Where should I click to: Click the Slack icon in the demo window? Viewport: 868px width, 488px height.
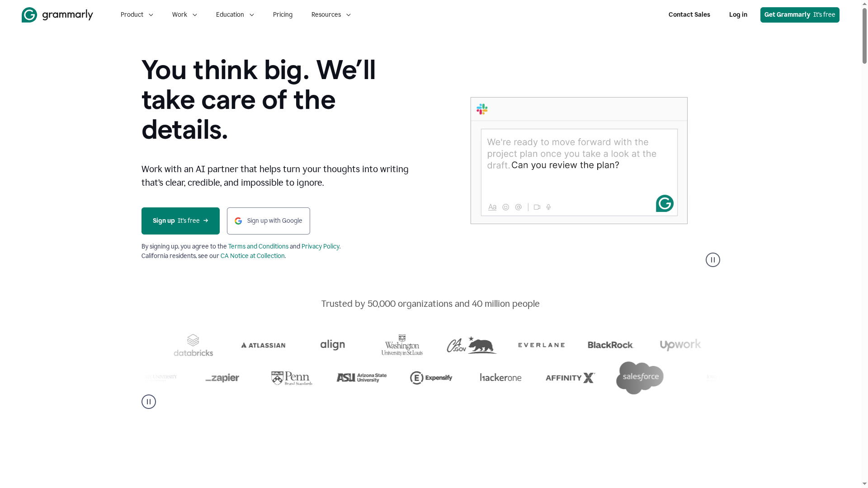482,109
